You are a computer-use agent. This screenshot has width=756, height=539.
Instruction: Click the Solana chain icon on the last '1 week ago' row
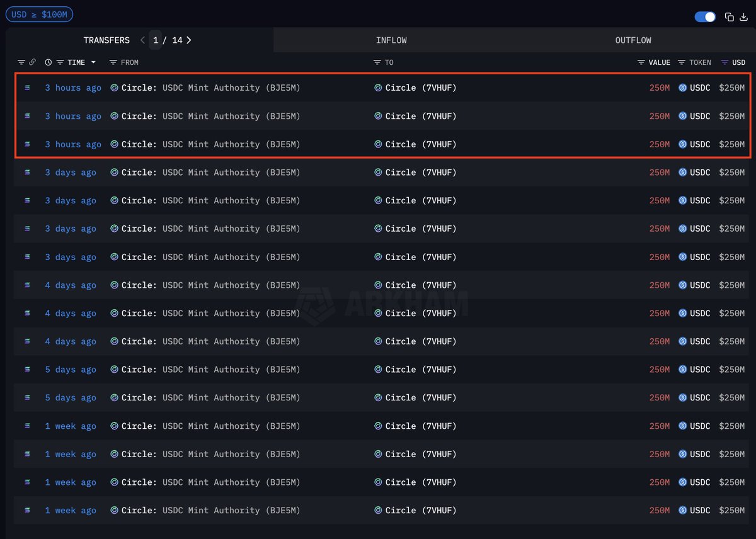[x=27, y=510]
